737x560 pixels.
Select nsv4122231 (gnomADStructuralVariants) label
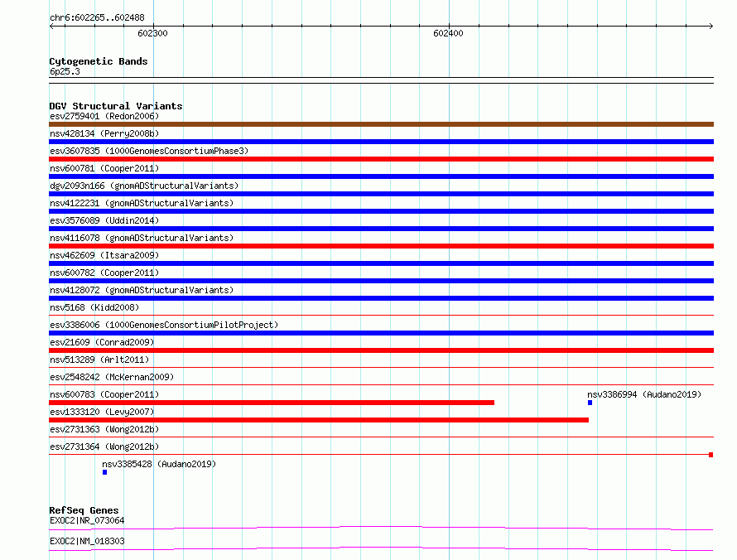(142, 203)
